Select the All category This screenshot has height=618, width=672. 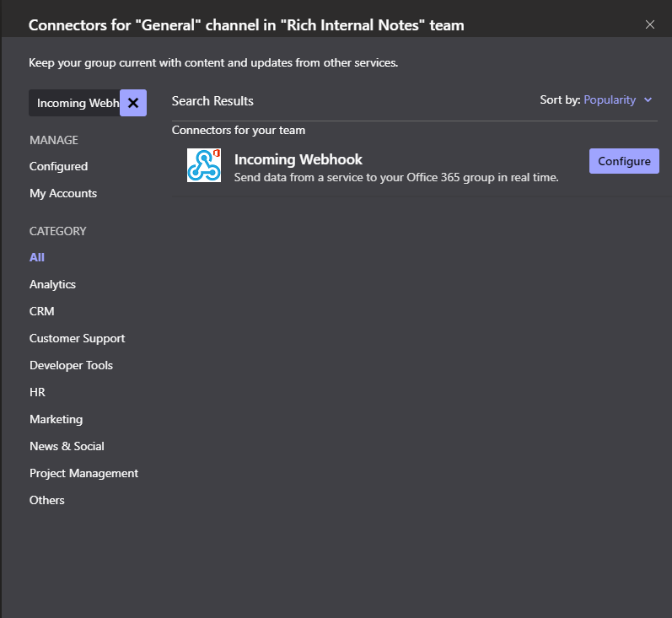coord(37,257)
